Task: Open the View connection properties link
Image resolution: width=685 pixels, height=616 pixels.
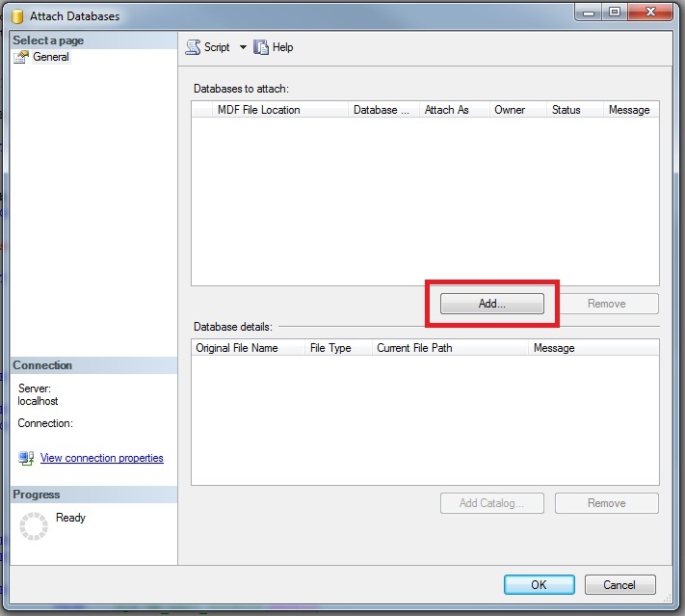Action: pyautogui.click(x=101, y=458)
